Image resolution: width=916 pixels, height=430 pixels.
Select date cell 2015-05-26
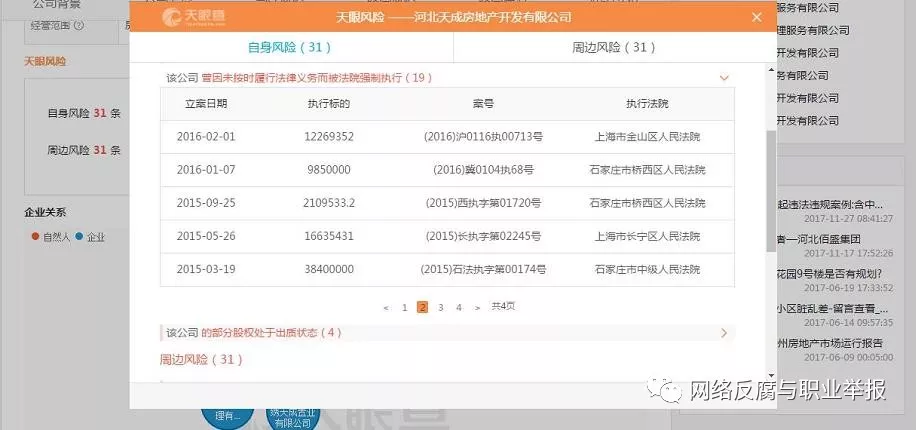tap(206, 237)
